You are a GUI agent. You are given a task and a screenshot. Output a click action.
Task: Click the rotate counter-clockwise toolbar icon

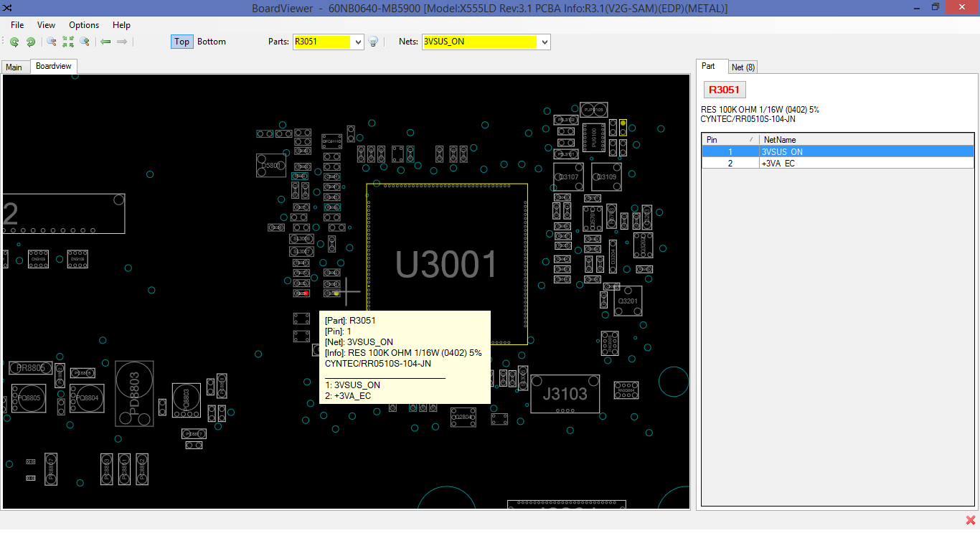14,42
